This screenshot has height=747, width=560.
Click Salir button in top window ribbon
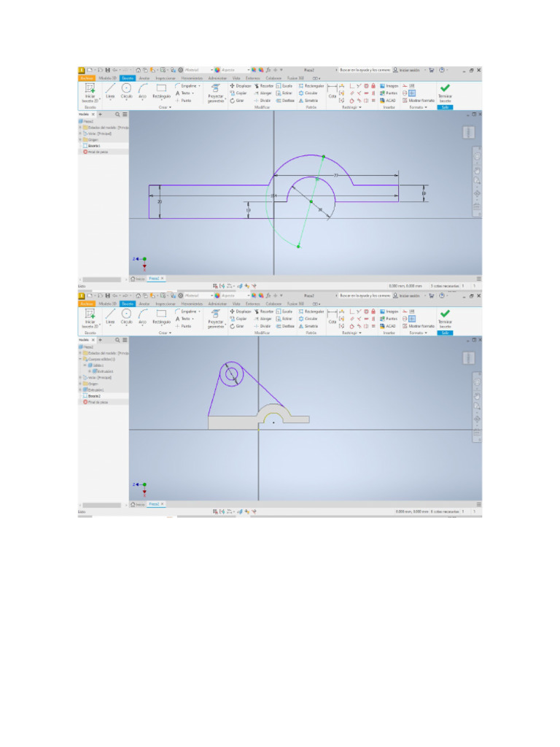coord(446,108)
